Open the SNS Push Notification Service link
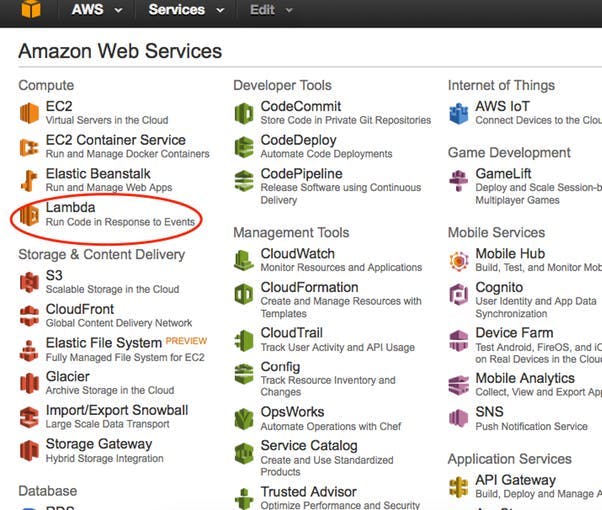 tap(489, 412)
